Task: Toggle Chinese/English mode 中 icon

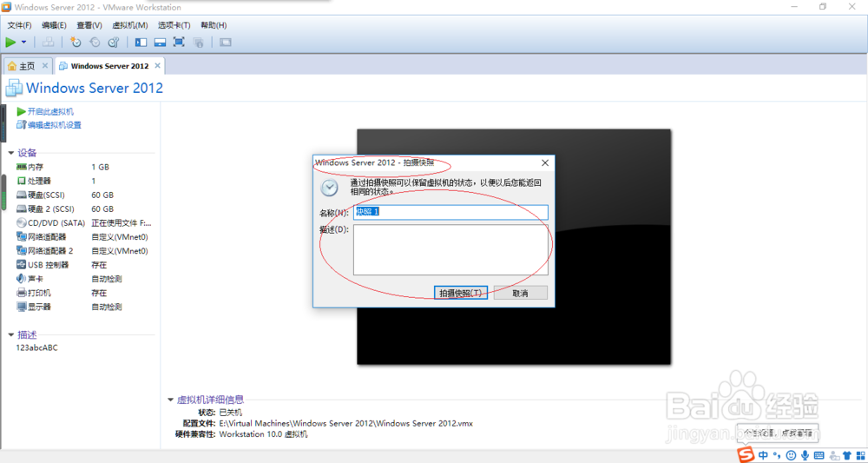Action: (x=763, y=455)
